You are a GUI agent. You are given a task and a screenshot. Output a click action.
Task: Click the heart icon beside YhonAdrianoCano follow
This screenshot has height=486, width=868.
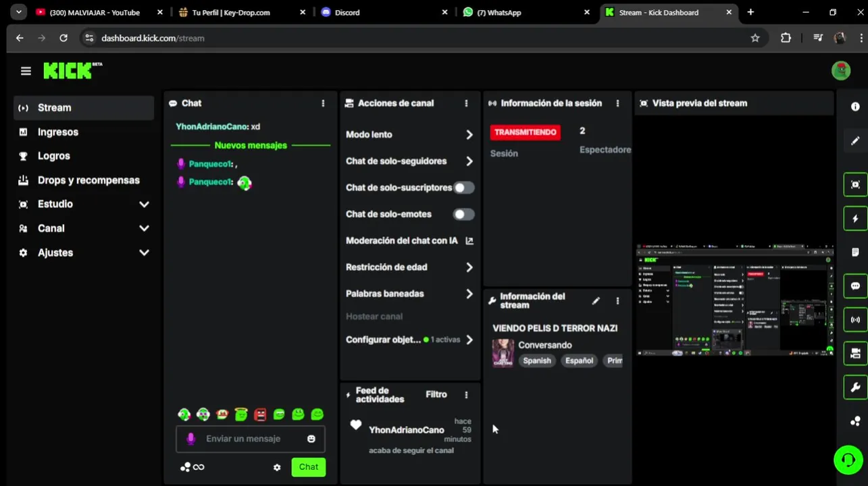point(356,425)
